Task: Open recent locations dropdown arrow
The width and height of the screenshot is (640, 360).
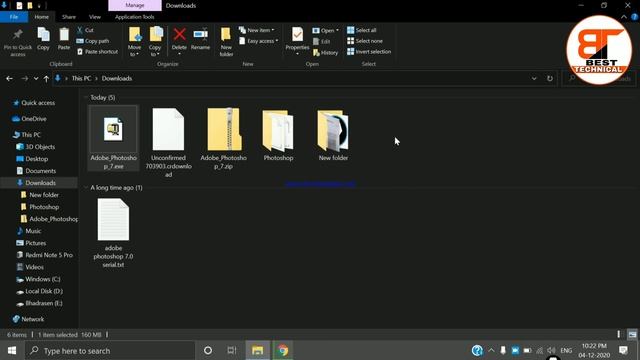Action: pyautogui.click(x=36, y=78)
